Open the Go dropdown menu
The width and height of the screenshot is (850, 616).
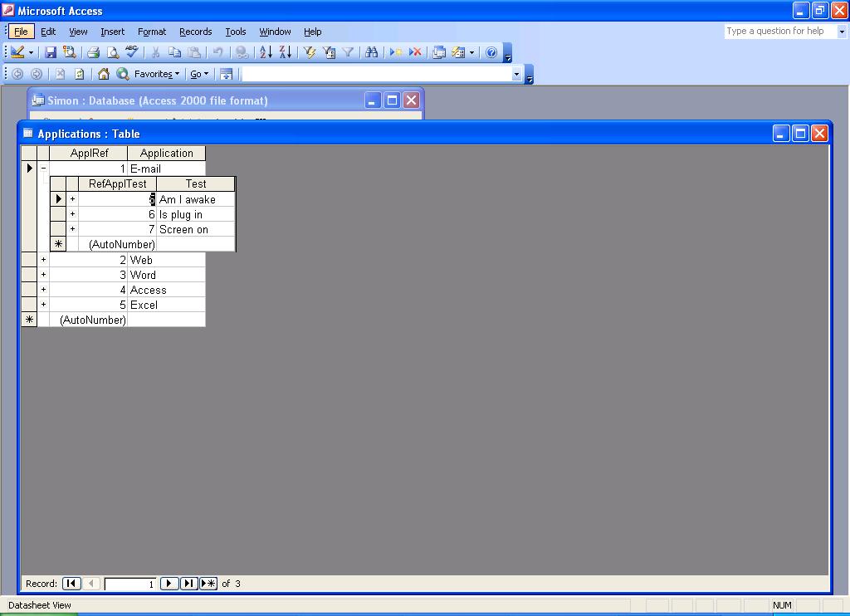click(x=199, y=74)
